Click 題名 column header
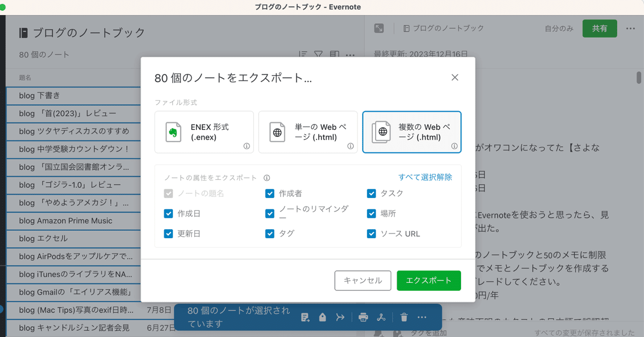 pos(25,78)
